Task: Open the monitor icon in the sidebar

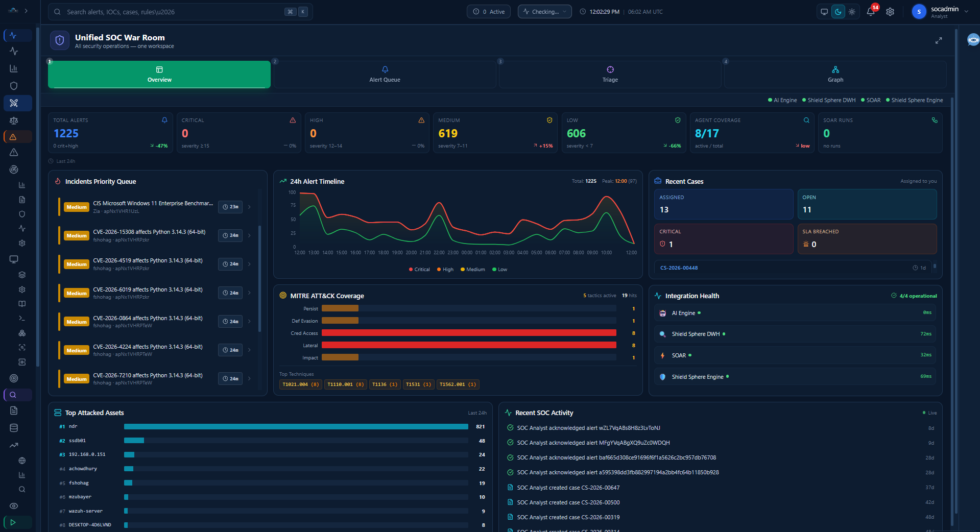Action: (14, 259)
